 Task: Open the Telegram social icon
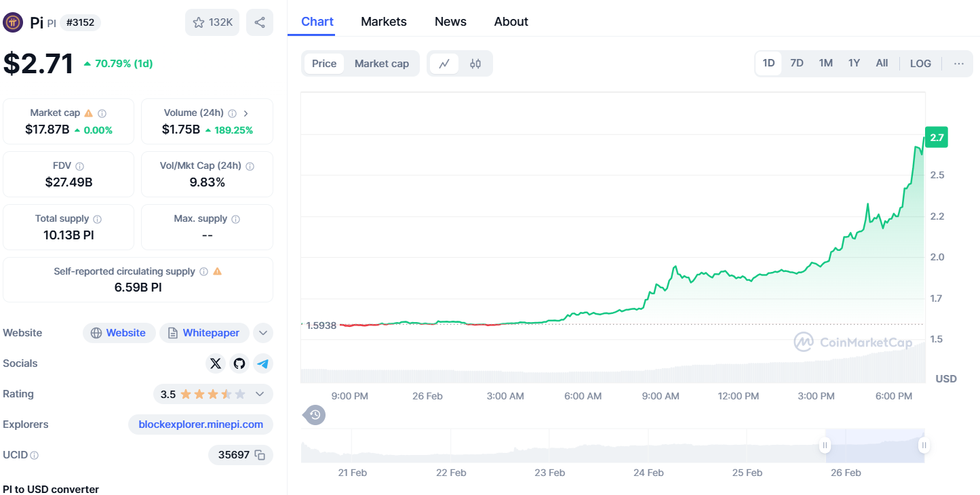click(x=263, y=363)
